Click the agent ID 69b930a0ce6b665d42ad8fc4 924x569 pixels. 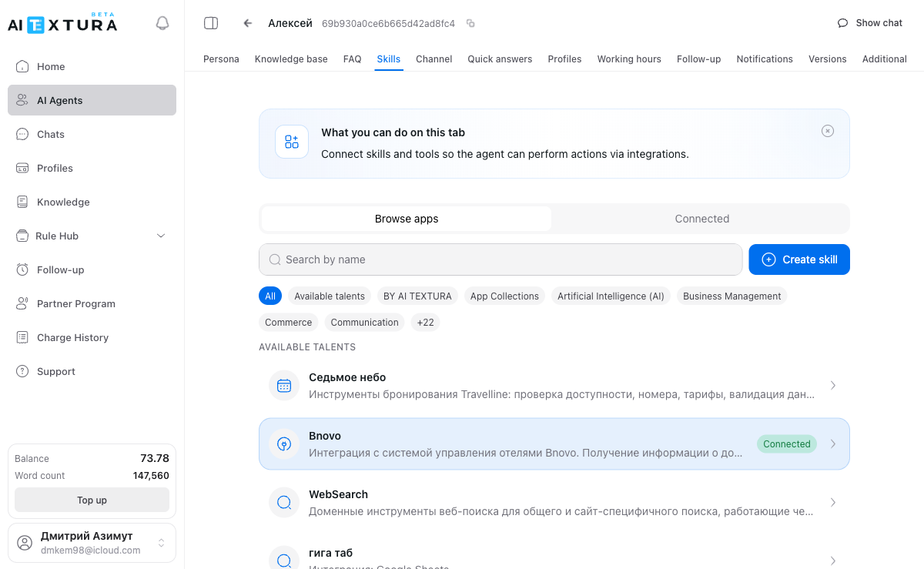point(388,24)
